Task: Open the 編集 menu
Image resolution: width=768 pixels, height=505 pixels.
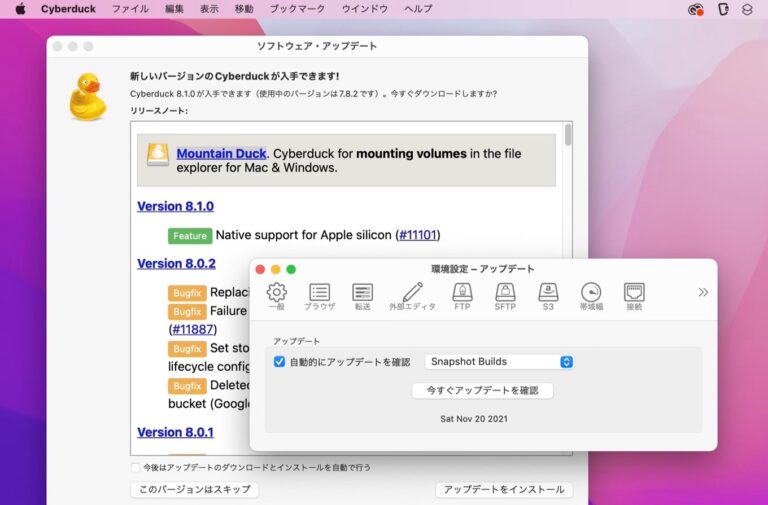Action: coord(174,9)
